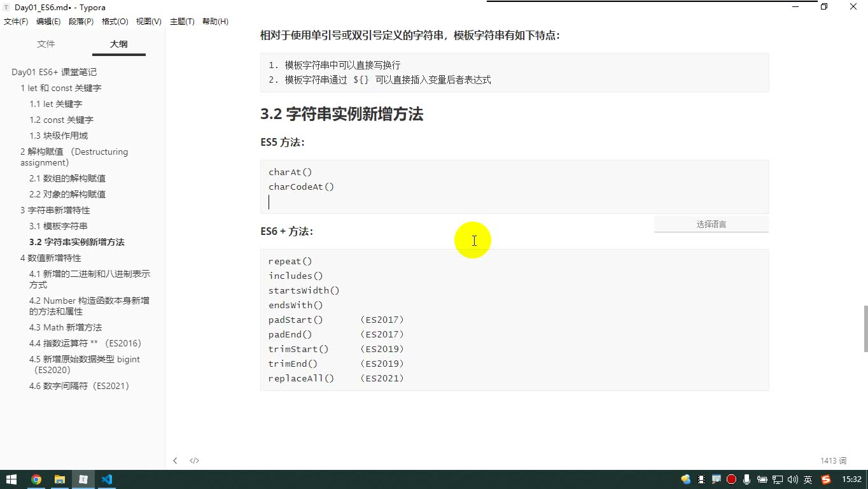
Task: Switch to the 文件 sidebar tab
Action: coord(46,44)
